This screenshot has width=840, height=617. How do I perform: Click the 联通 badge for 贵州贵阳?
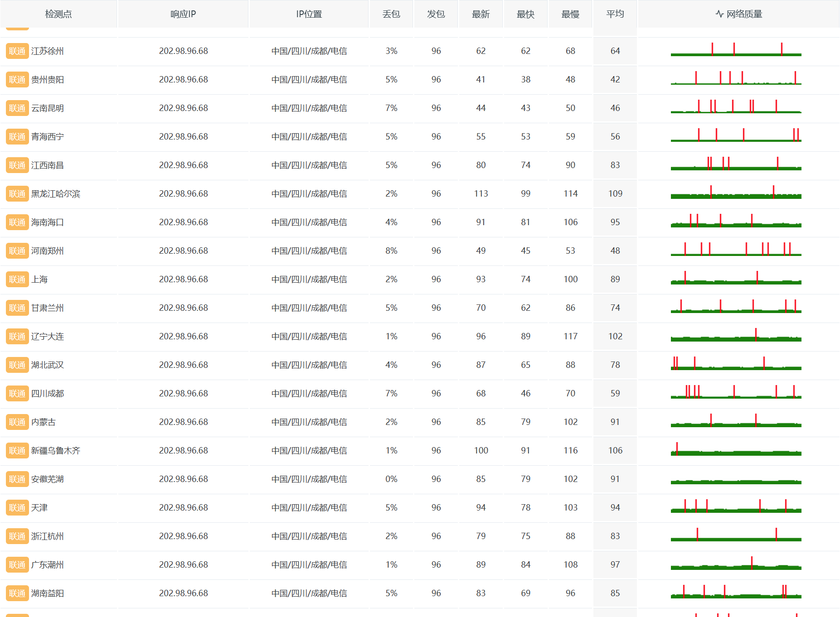(x=17, y=80)
